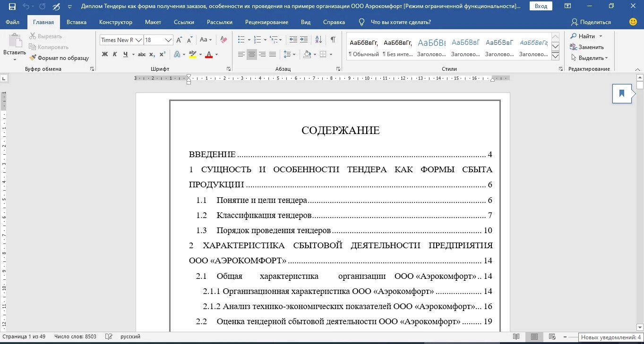Open the font size dropdown
Viewport: 644px width, 344px height.
pos(168,40)
